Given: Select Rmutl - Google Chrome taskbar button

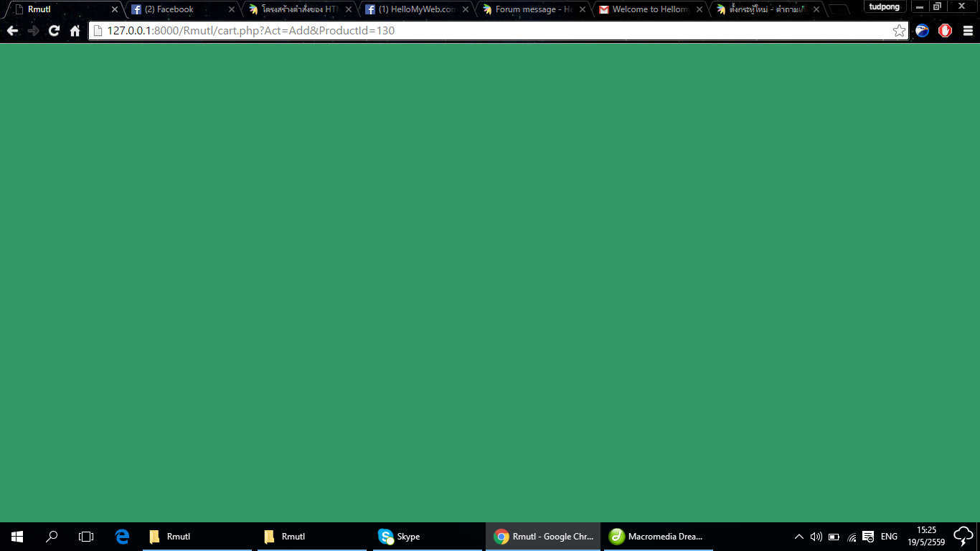Looking at the screenshot, I should coord(543,537).
